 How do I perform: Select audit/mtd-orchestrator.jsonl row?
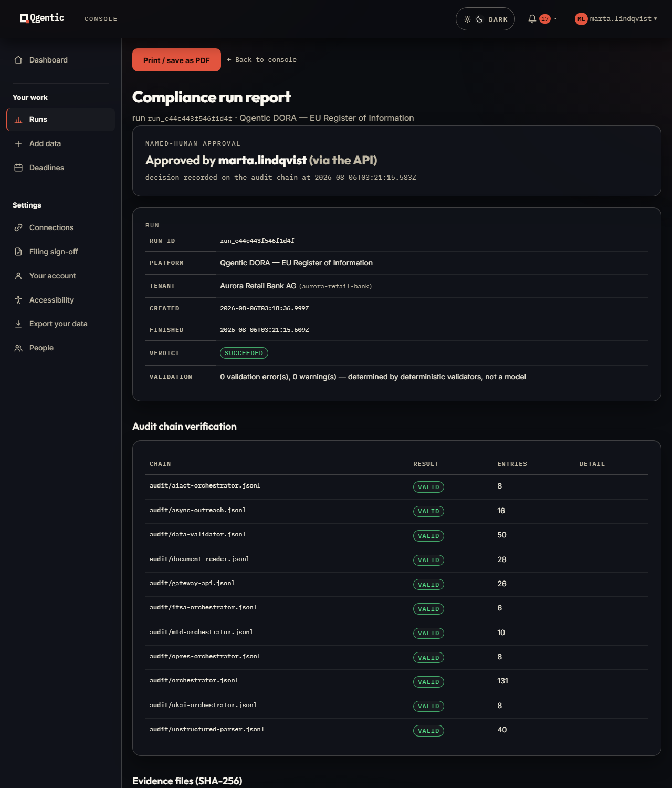tap(397, 633)
